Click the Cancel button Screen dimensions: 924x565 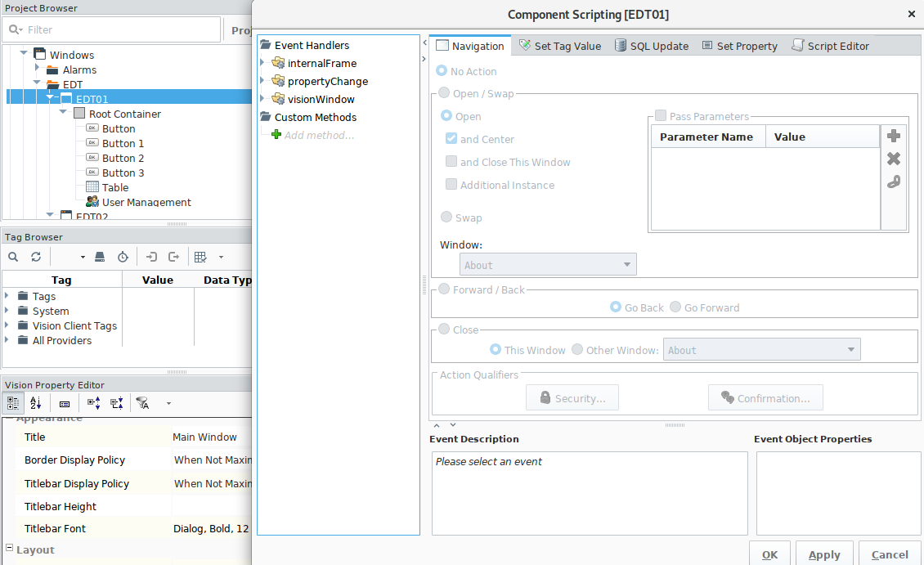coord(890,554)
